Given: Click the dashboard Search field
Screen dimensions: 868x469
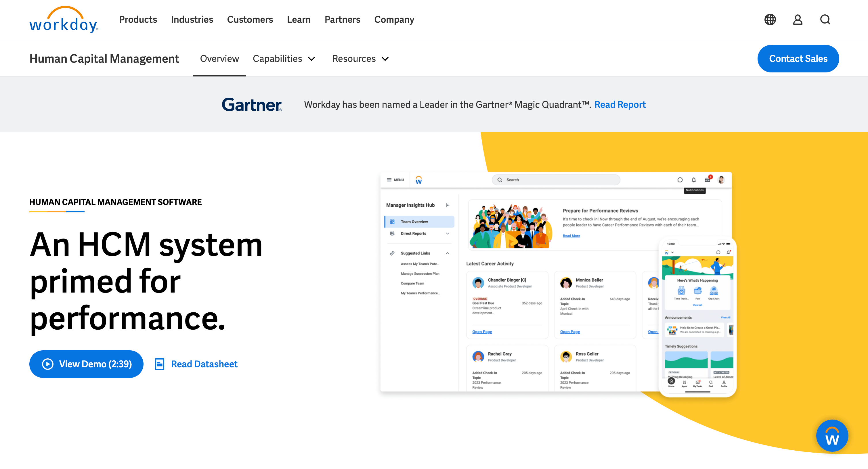Looking at the screenshot, I should tap(556, 180).
